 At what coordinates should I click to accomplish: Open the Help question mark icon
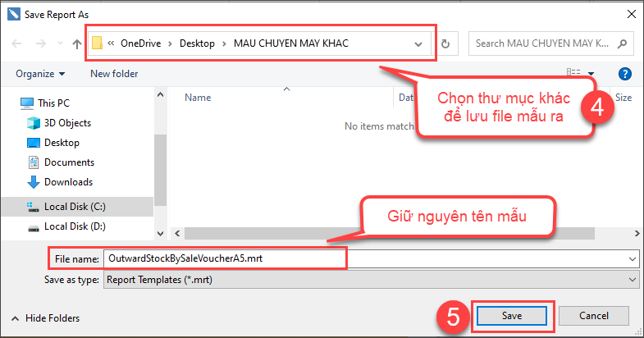coord(624,74)
